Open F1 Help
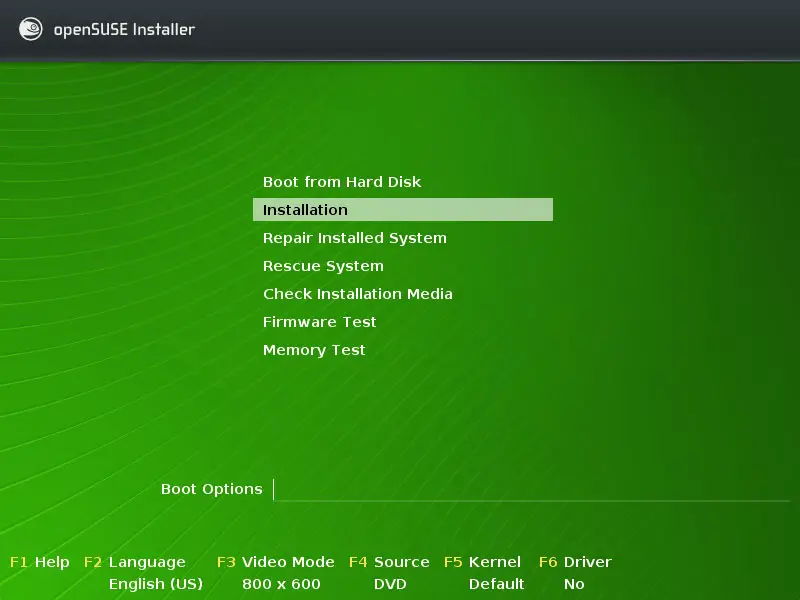 pyautogui.click(x=40, y=562)
